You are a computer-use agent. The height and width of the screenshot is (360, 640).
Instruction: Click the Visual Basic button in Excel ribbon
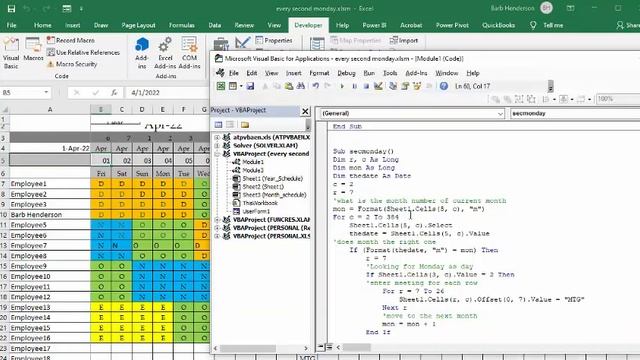pos(11,53)
